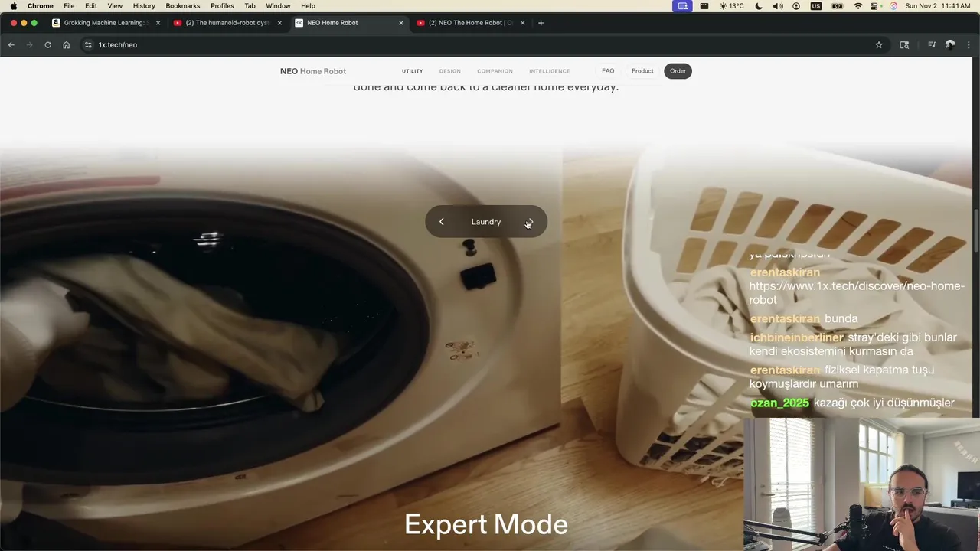Open the weather 13°C menu bar item

click(732, 5)
